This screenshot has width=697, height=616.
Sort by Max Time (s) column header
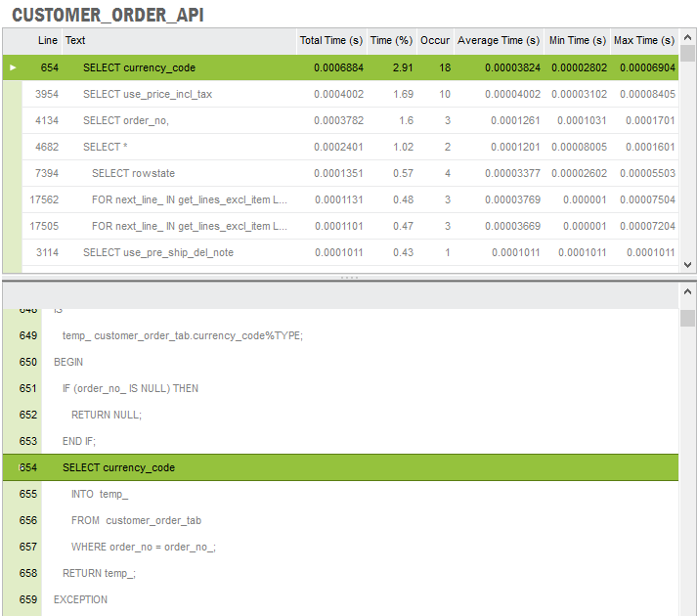644,41
